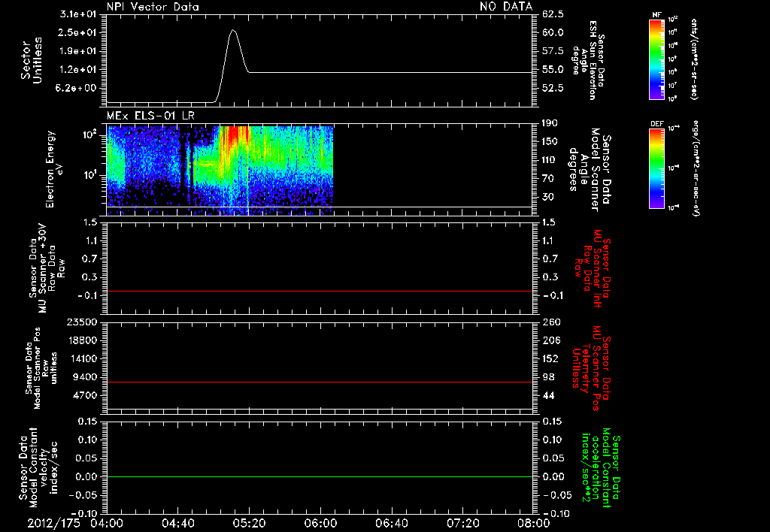The height and width of the screenshot is (532, 770).
Task: Click the red 'MU Scanner Init Raw Data' label
Action: click(593, 268)
